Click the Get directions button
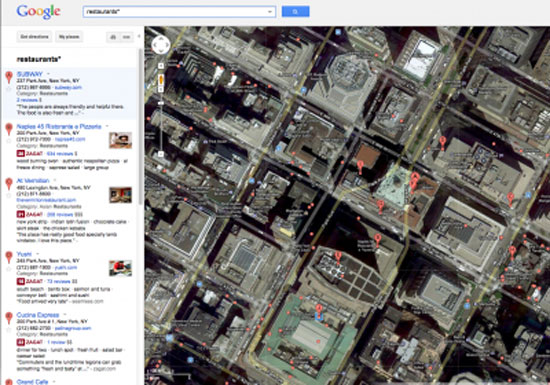Screen dimensions: 550x385 [34, 37]
